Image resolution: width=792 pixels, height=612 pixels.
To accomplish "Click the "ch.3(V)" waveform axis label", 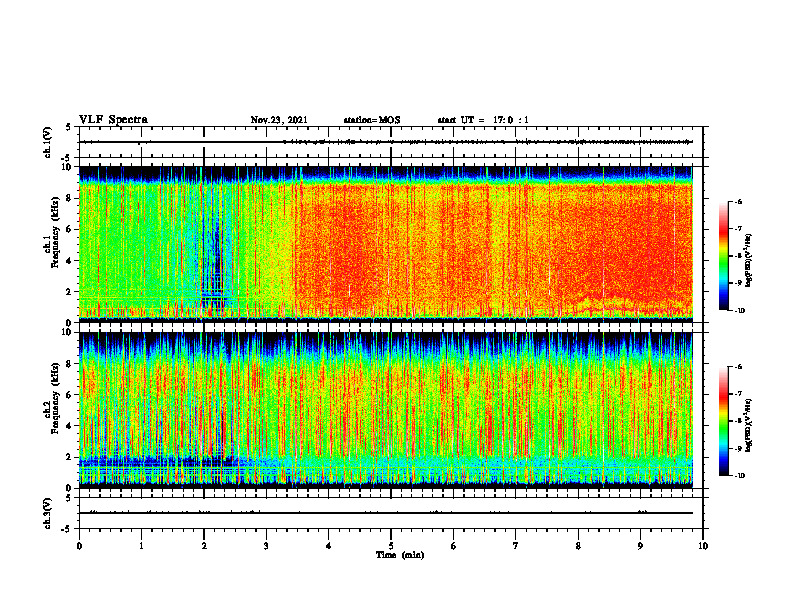I will [x=47, y=513].
